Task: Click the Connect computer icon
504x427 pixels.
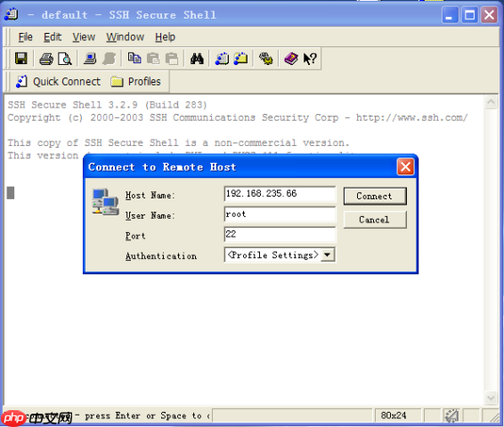Action: [x=90, y=59]
